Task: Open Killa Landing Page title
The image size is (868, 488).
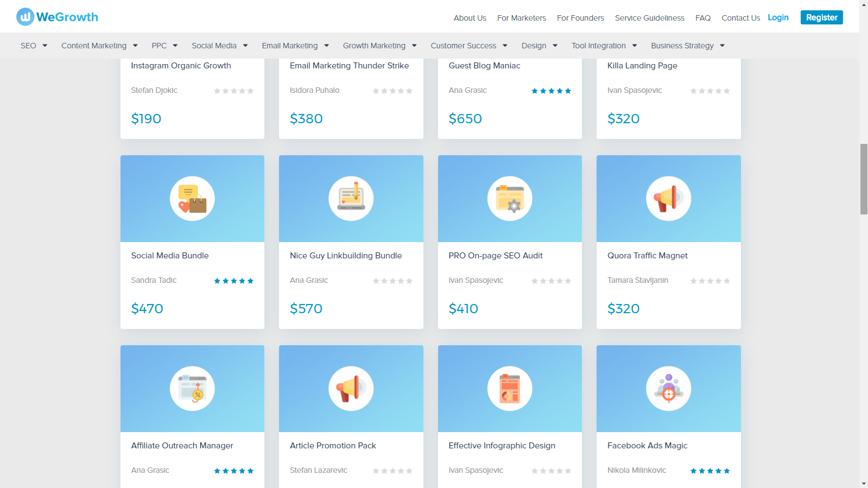Action: (642, 66)
